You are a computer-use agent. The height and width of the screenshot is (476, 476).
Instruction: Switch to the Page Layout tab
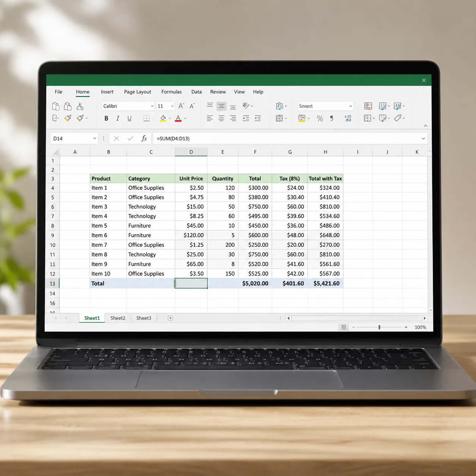(x=137, y=92)
